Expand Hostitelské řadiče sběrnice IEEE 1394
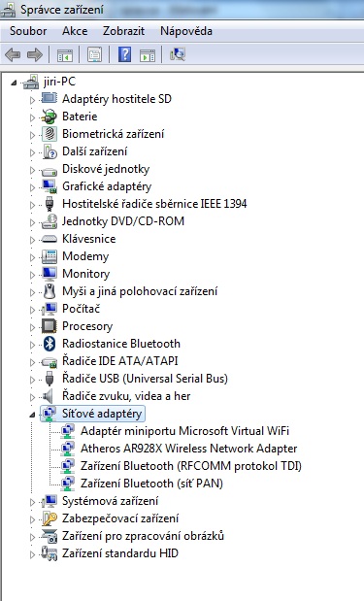This screenshot has width=364, height=601. click(32, 205)
